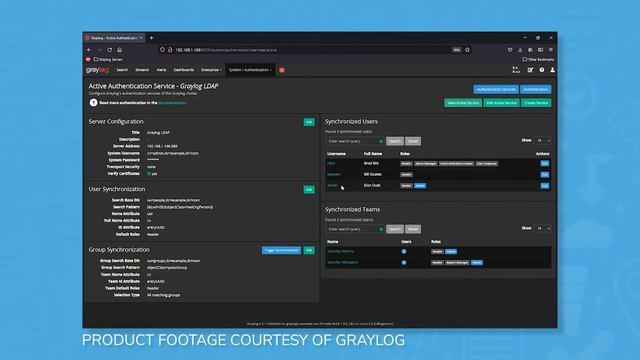Click the shield icon in the address bar
640x360 pixels.
162,50
